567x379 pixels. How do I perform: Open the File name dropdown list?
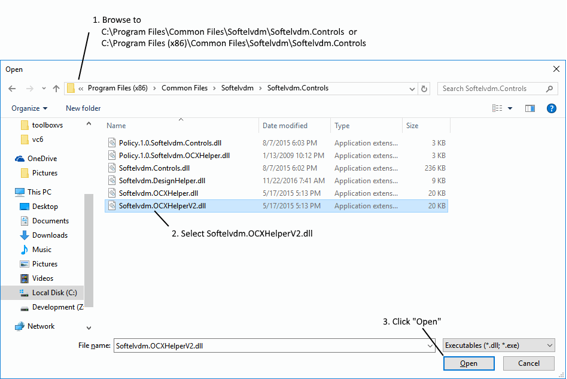(430, 346)
